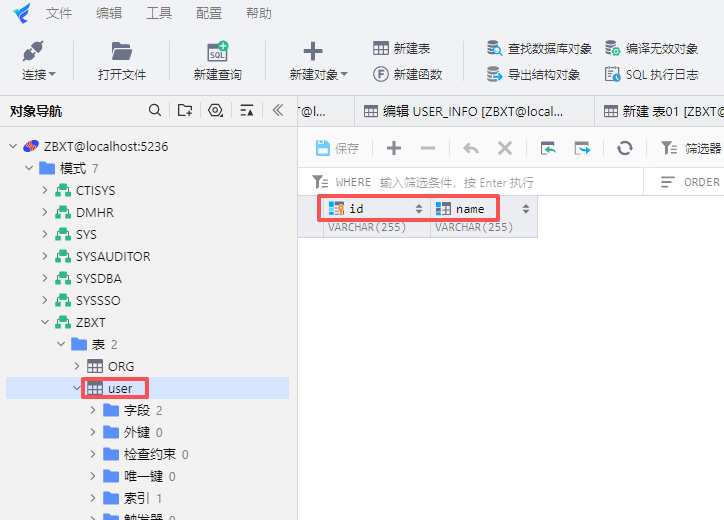Expand the SYSDBA schema
724x520 pixels.
click(x=45, y=278)
